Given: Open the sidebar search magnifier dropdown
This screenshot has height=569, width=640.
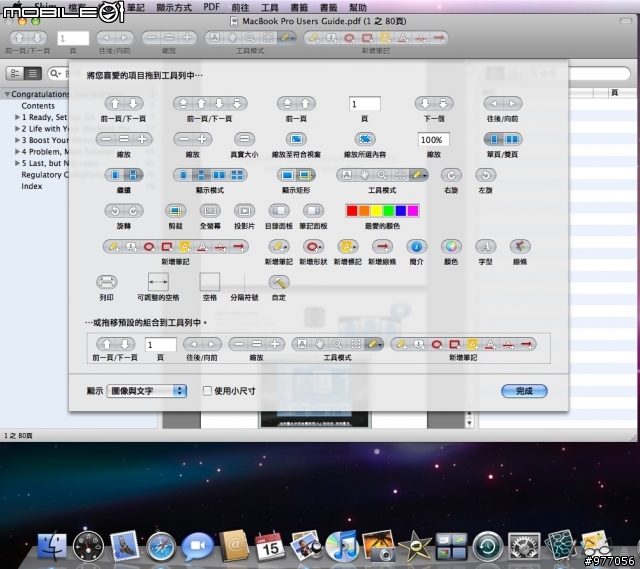Looking at the screenshot, I should pyautogui.click(x=55, y=73).
